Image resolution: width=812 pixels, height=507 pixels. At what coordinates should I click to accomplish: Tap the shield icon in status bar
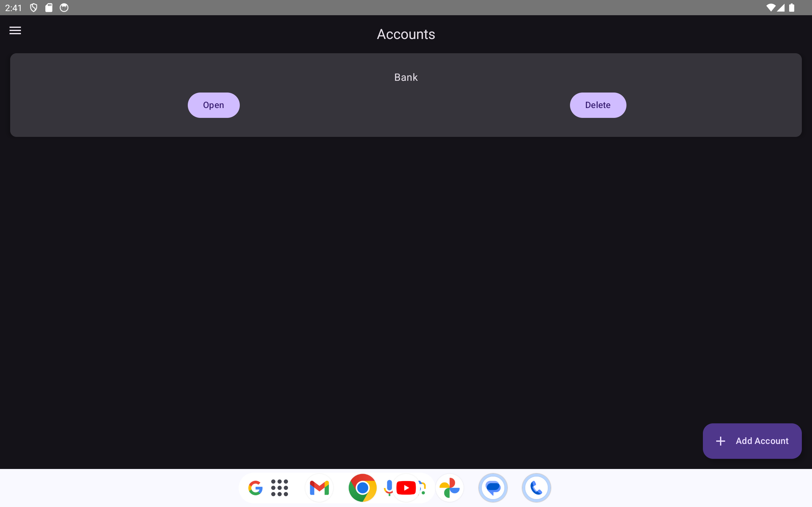(x=34, y=7)
